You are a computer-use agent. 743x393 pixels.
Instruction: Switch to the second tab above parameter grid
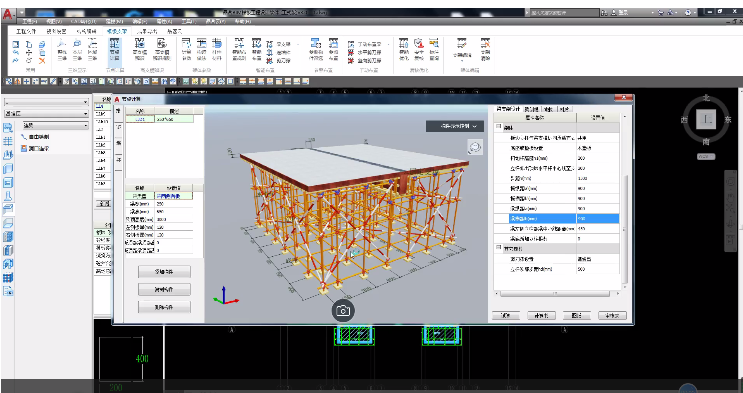[531, 109]
